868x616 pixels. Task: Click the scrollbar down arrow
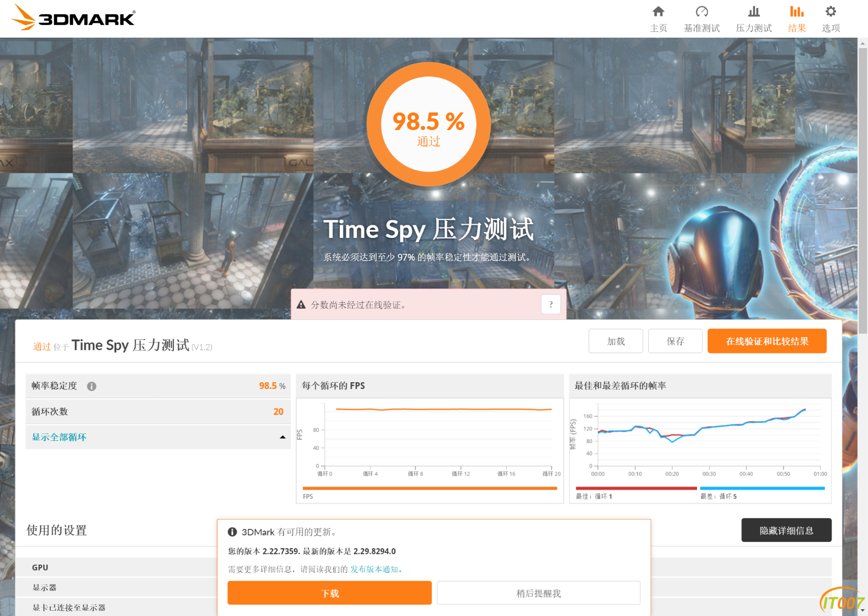863,611
